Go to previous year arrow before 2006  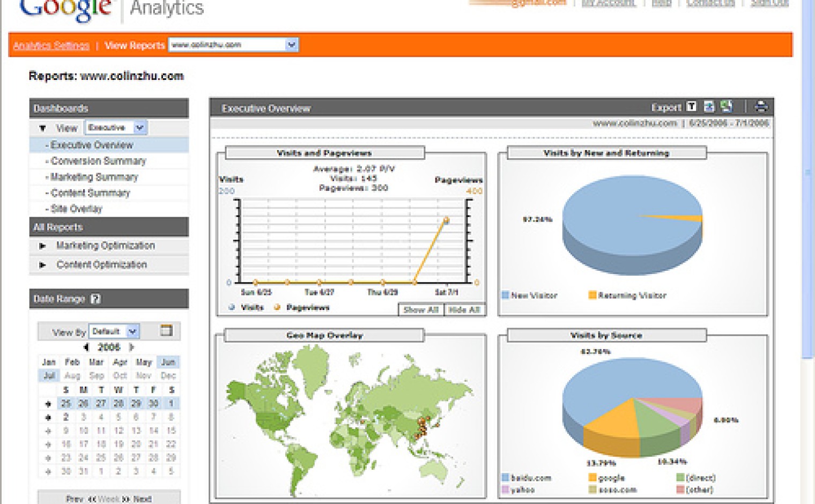[86, 347]
